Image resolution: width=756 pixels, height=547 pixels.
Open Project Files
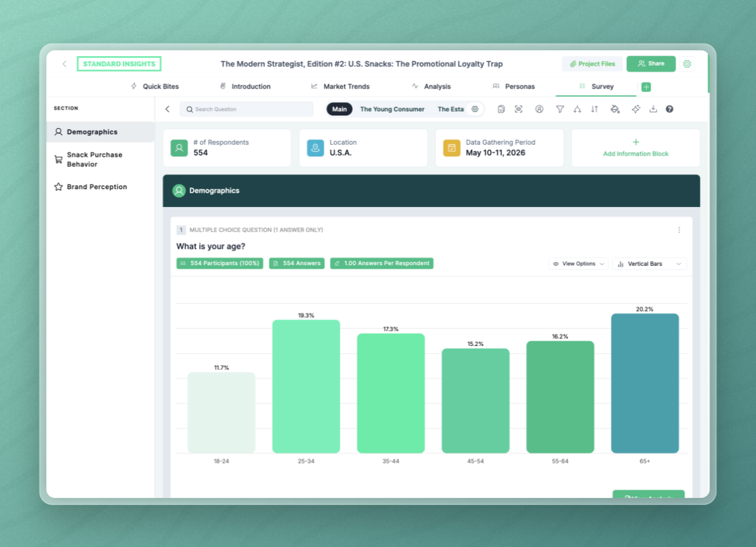(592, 64)
